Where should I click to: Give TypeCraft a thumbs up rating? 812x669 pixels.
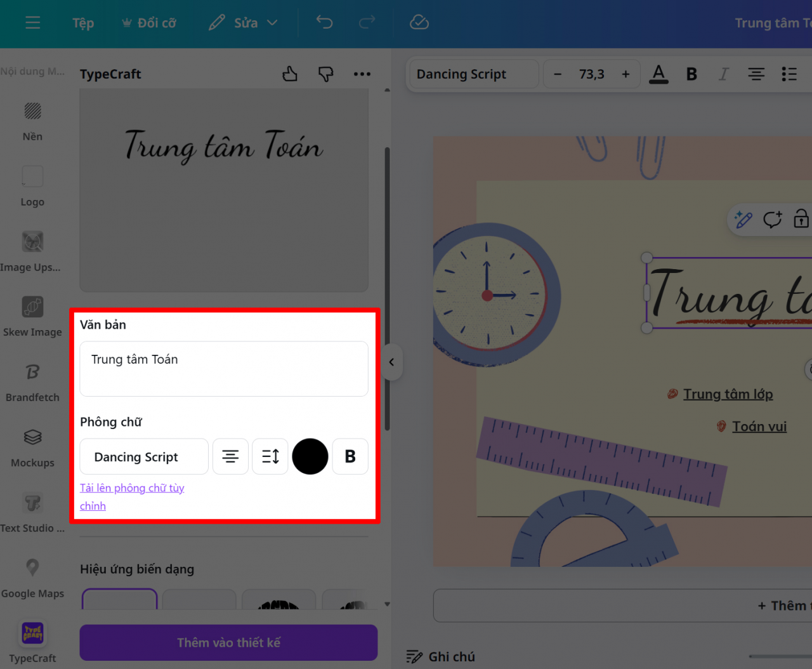(290, 74)
